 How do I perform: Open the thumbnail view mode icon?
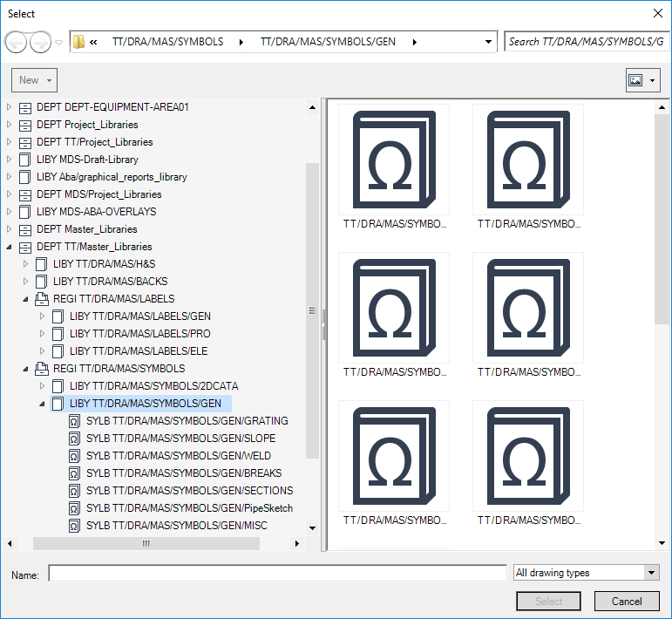click(635, 80)
